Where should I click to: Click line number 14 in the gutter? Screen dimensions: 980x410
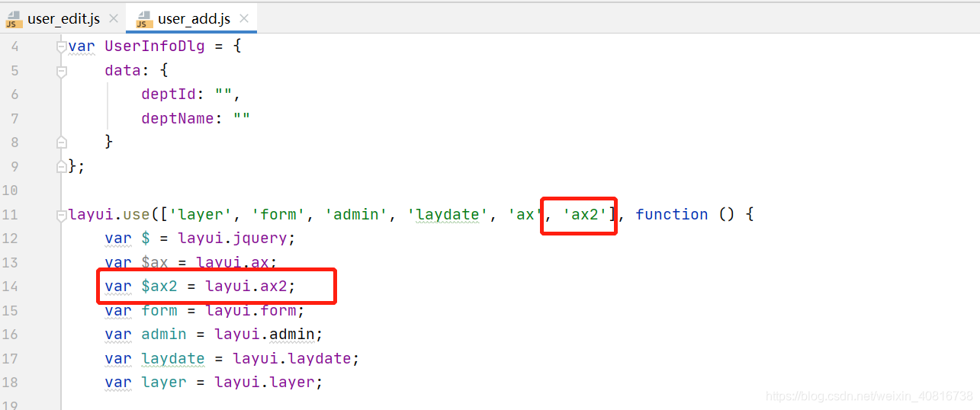[10, 287]
